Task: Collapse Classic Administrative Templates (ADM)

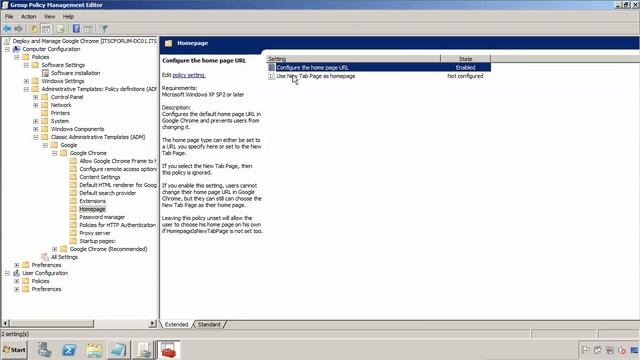Action: [36, 137]
